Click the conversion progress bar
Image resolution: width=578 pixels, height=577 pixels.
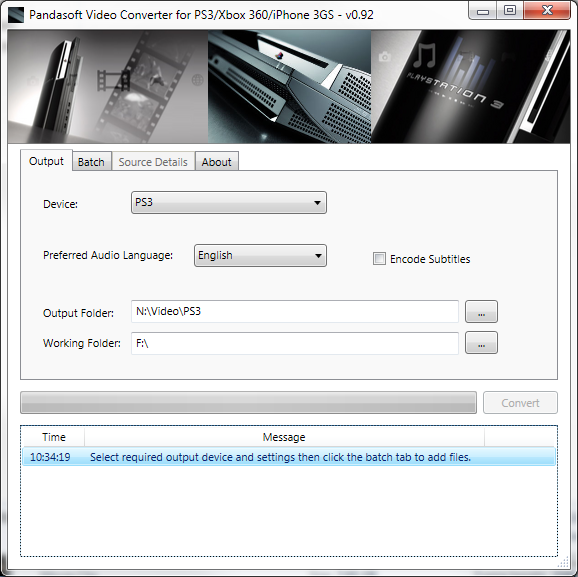click(x=248, y=403)
